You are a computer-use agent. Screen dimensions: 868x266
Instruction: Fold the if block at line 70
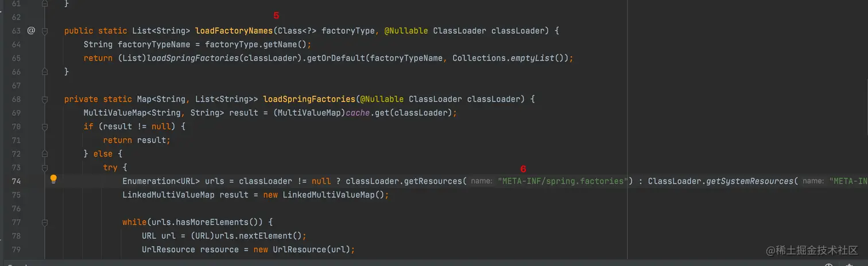(x=45, y=127)
